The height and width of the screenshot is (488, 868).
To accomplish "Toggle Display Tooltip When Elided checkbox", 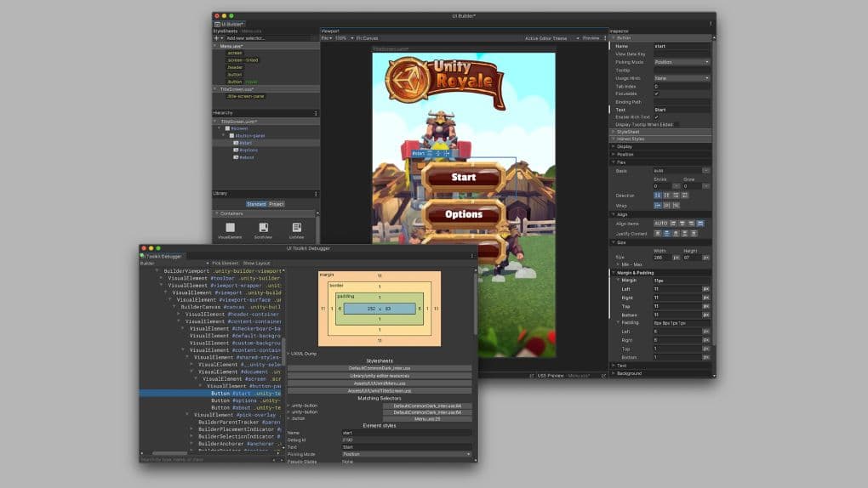I will pos(677,124).
